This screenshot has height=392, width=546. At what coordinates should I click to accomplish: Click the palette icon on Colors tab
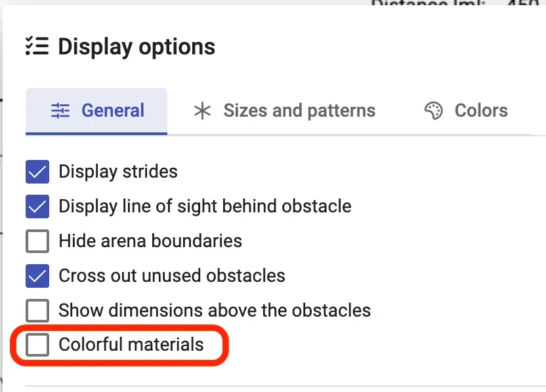coord(434,111)
